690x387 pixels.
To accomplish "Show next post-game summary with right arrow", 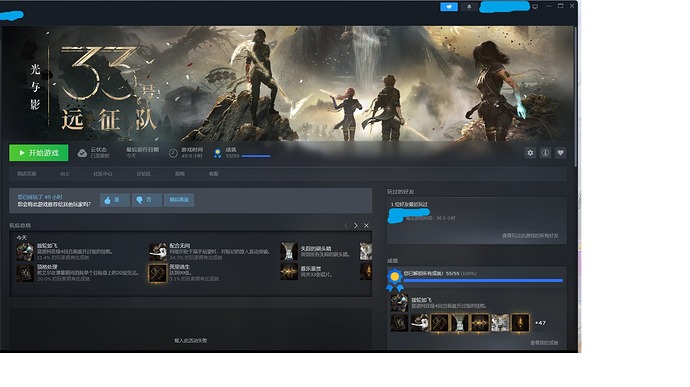I will pyautogui.click(x=356, y=225).
